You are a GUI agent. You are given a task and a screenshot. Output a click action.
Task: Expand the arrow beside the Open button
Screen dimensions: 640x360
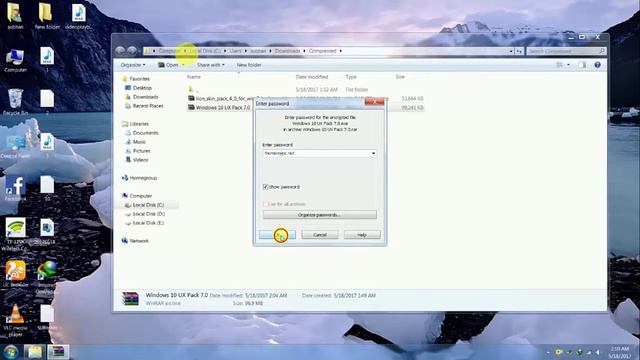183,65
